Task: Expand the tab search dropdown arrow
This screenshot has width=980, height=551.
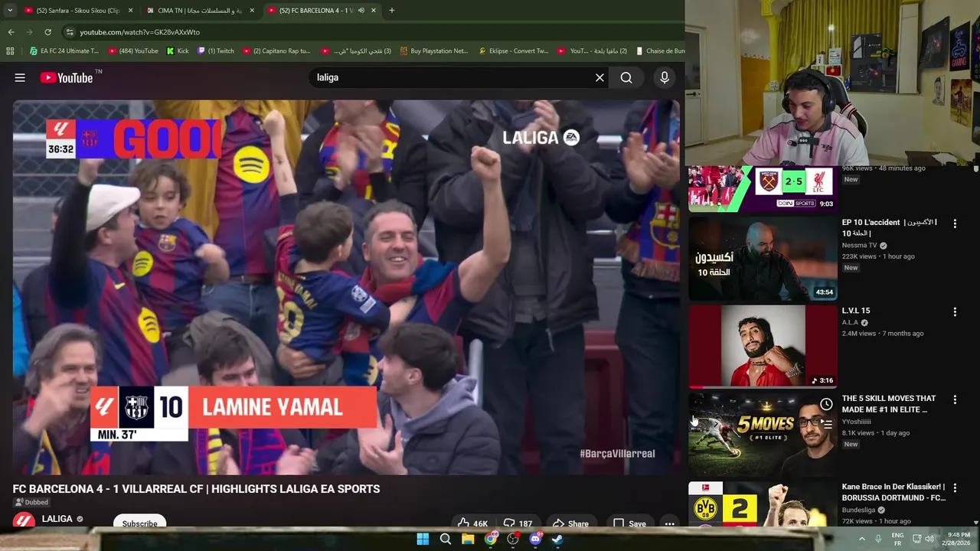Action: point(10,11)
